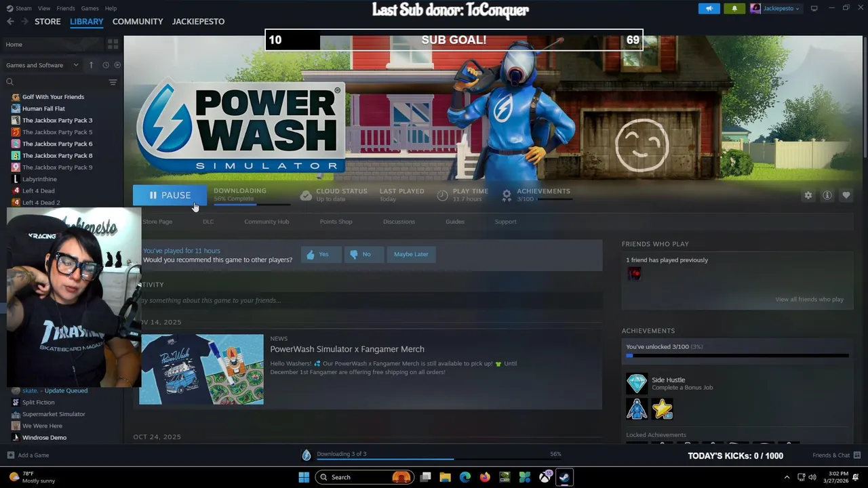
Task: Open the blue washer suit achievement icon
Action: click(x=637, y=409)
